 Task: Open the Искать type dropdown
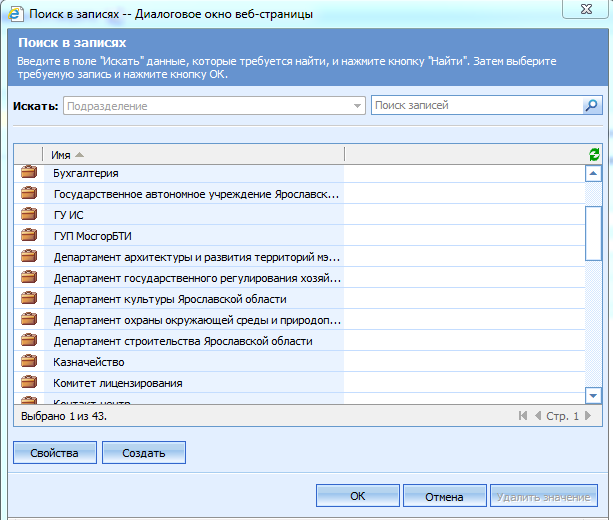click(x=358, y=106)
